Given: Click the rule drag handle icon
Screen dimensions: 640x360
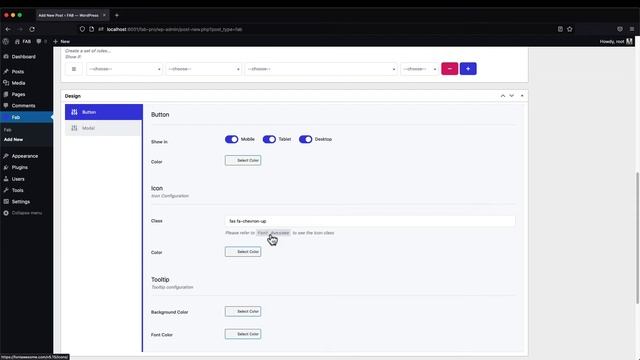Looking at the screenshot, I should (74, 69).
